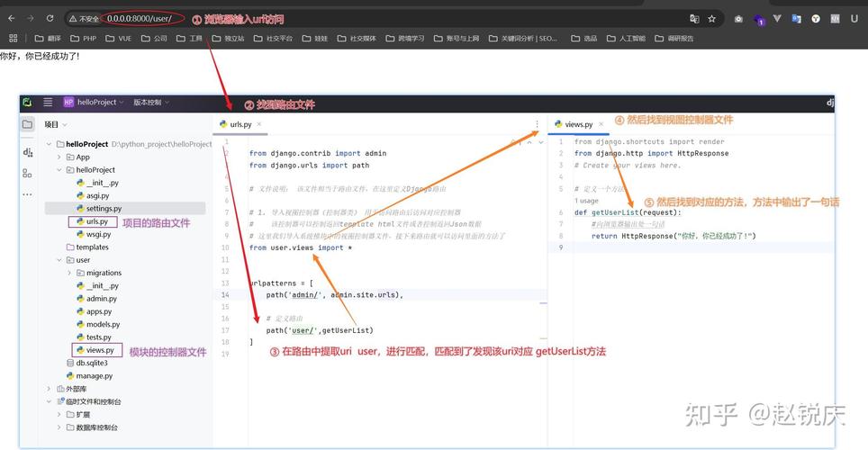Open the PHP bookmarks folder
868x450 pixels.
click(x=83, y=38)
